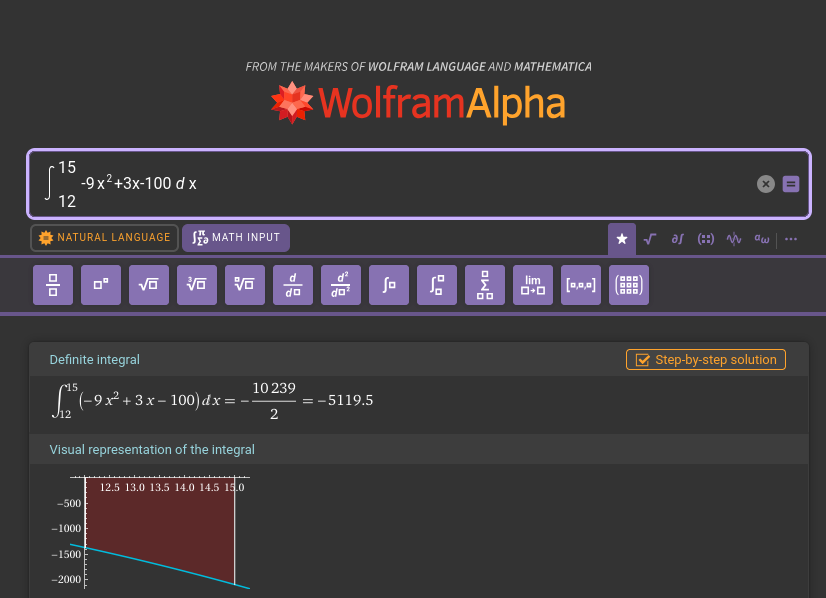The width and height of the screenshot is (826, 598).
Task: Insert the definite integral template
Action: pos(437,285)
